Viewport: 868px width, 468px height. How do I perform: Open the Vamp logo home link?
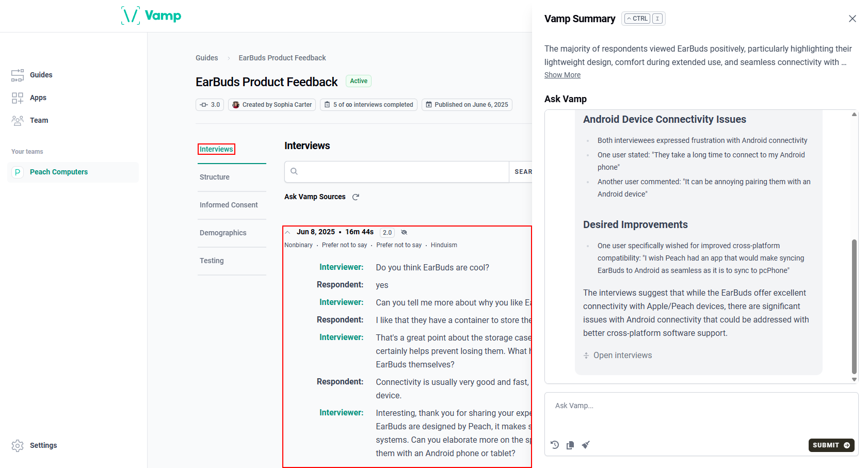(151, 15)
